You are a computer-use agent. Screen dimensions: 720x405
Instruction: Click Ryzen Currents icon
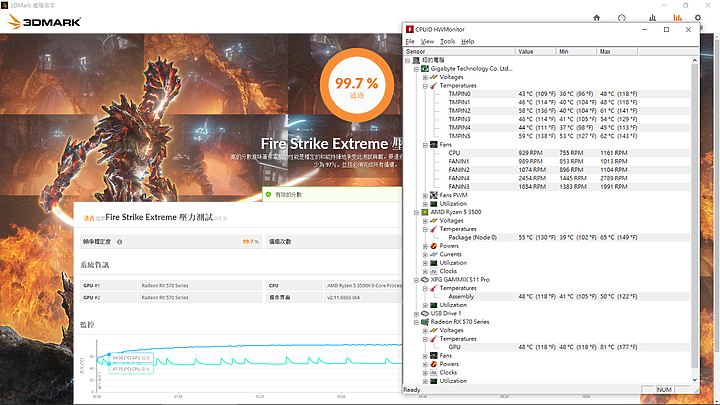[433, 254]
